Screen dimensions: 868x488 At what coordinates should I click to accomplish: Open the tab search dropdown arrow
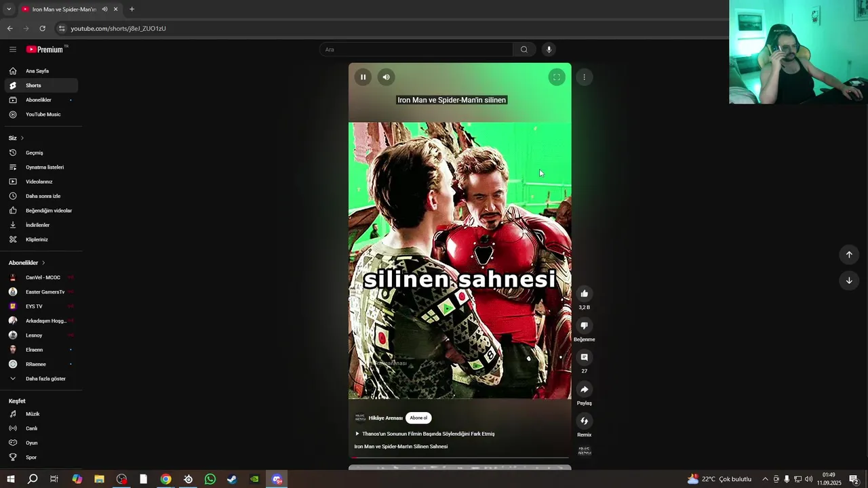point(9,9)
